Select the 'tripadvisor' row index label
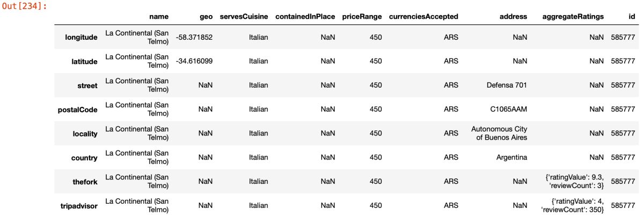The width and height of the screenshot is (644, 216). 79,205
